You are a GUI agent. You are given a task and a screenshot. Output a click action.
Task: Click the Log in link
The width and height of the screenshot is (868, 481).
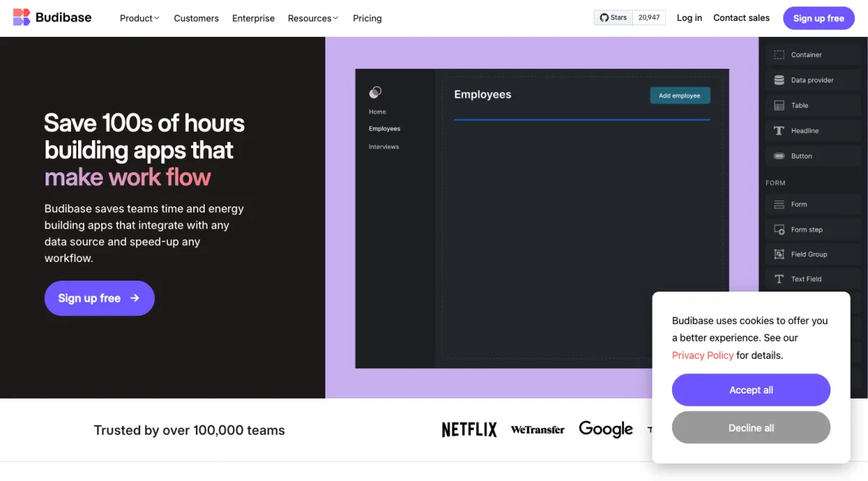[x=689, y=17]
